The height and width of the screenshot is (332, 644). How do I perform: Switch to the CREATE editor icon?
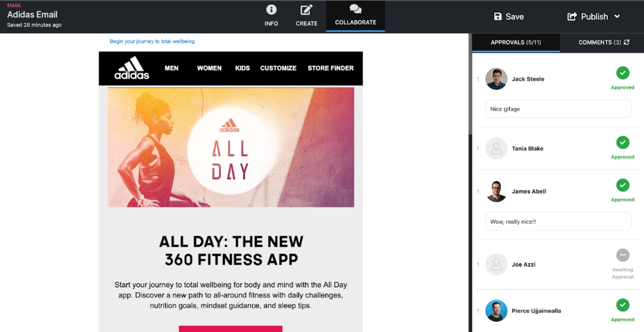tap(306, 10)
